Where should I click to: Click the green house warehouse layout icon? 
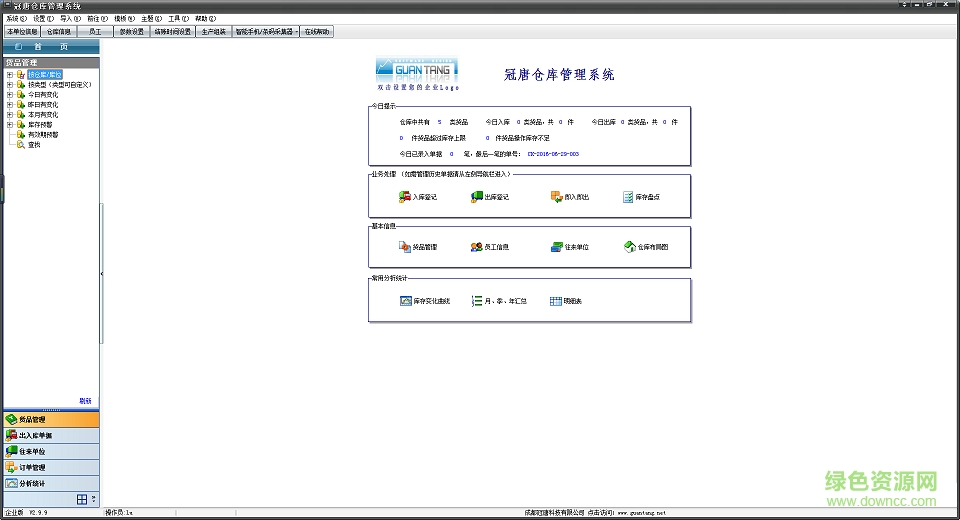click(x=629, y=247)
